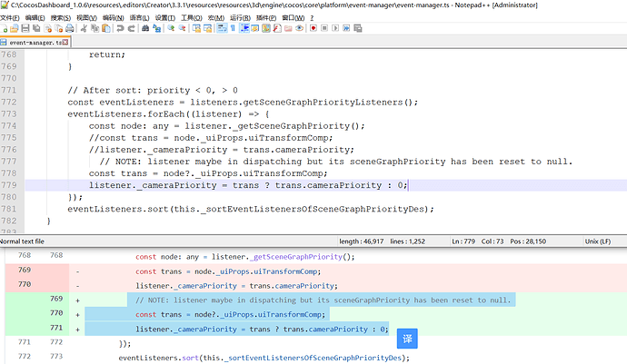The image size is (627, 364).
Task: Click removed line 'listener._cameraPriority = trans.cameraPriority;'
Action: (237, 286)
